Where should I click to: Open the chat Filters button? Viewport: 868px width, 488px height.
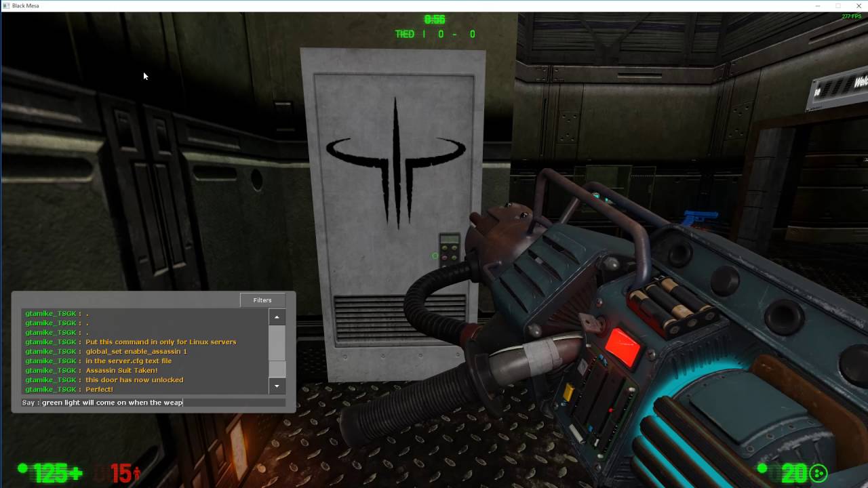pos(262,300)
